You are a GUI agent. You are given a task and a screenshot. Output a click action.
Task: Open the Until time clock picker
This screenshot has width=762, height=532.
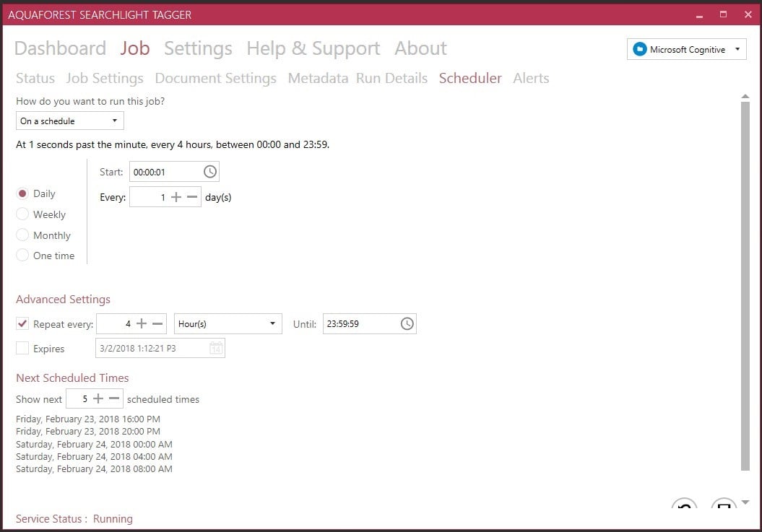(x=407, y=324)
